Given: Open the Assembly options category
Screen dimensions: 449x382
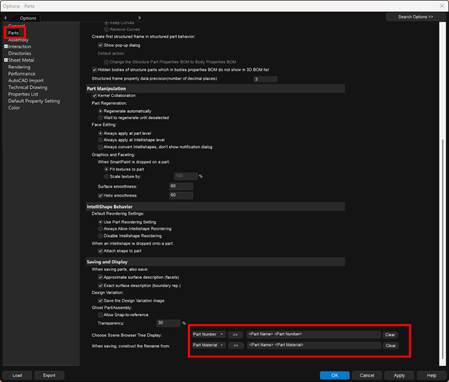Looking at the screenshot, I should click(18, 40).
